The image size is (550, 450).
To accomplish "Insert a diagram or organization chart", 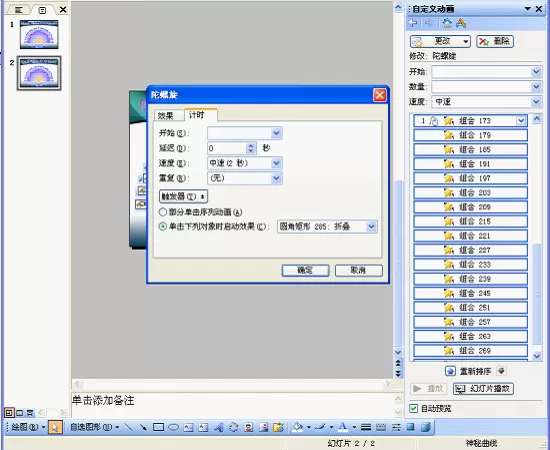I will pyautogui.click(x=234, y=427).
